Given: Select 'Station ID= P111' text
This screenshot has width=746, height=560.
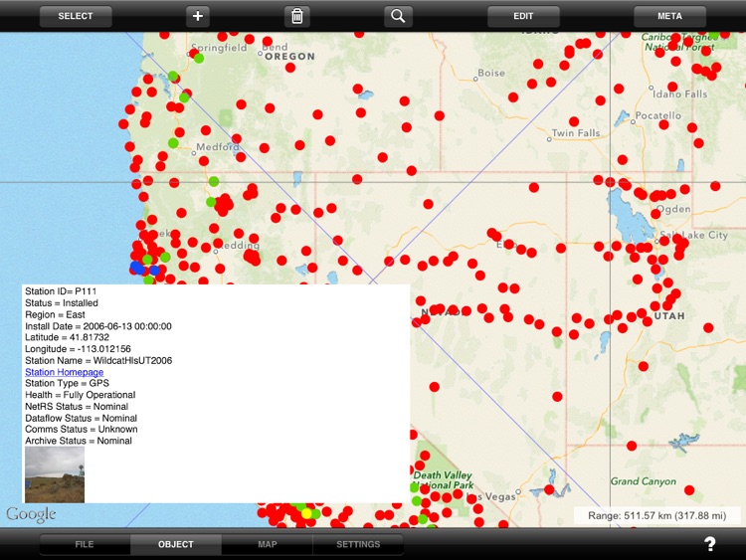Looking at the screenshot, I should coord(61,291).
